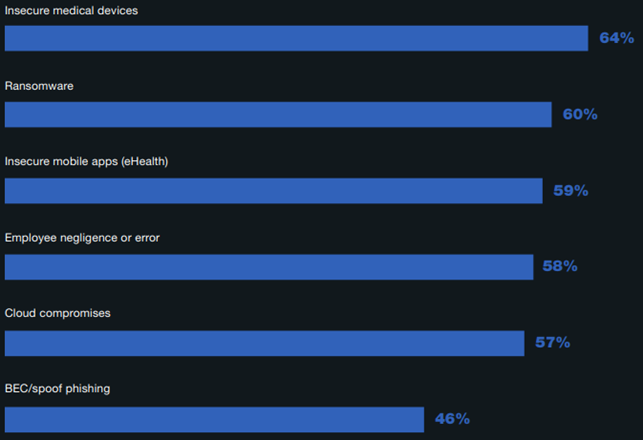643x440 pixels.
Task: Select the BEC/spoof phishing bar
Action: click(214, 419)
